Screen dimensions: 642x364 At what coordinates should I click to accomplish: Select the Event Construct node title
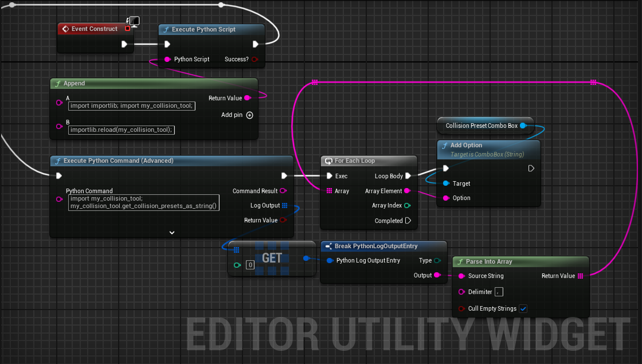pyautogui.click(x=94, y=29)
